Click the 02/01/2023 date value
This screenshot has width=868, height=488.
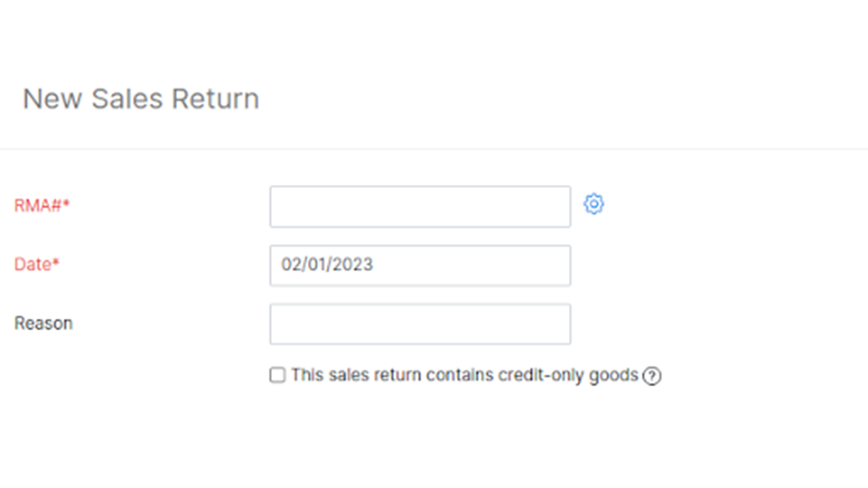coord(328,264)
